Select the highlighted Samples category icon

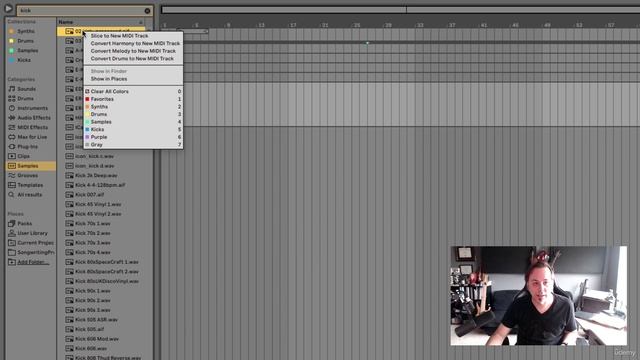coord(12,166)
